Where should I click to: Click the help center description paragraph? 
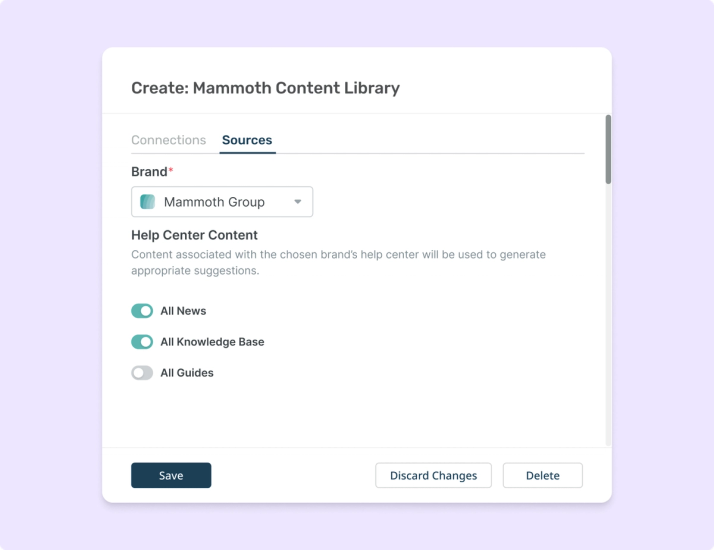[338, 262]
